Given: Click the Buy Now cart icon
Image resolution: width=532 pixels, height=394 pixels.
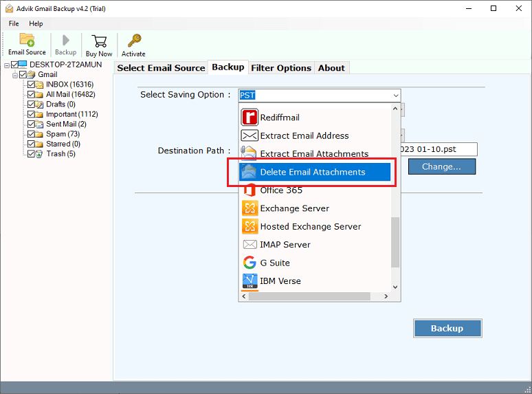Looking at the screenshot, I should click(x=99, y=41).
